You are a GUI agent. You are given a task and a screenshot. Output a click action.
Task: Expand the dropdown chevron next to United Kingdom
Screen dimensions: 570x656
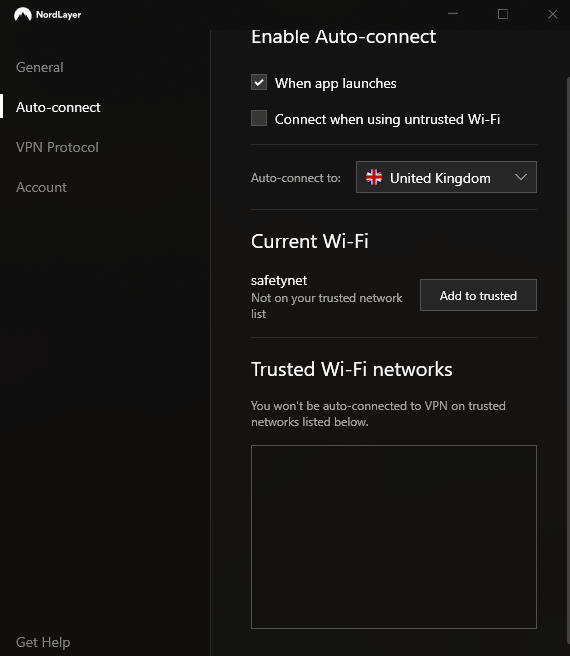(521, 177)
